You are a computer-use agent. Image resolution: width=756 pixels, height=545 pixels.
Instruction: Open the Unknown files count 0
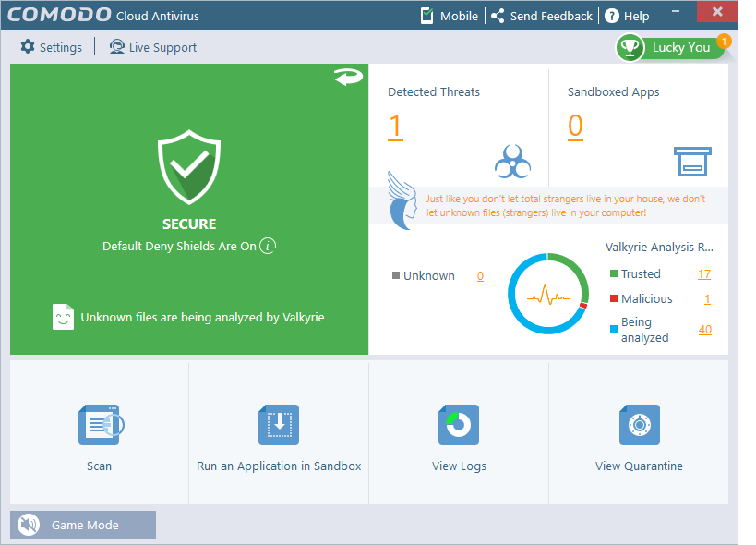pyautogui.click(x=480, y=276)
